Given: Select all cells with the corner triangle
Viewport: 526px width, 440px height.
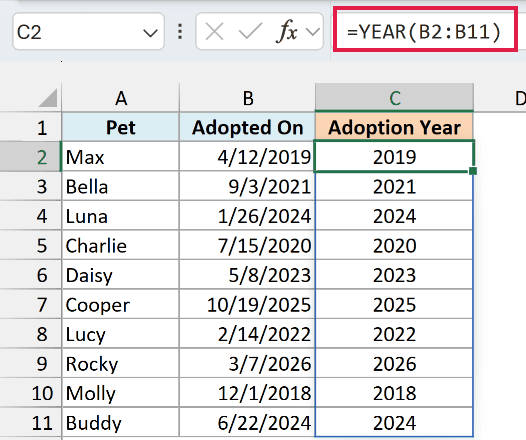Looking at the screenshot, I should [48, 98].
